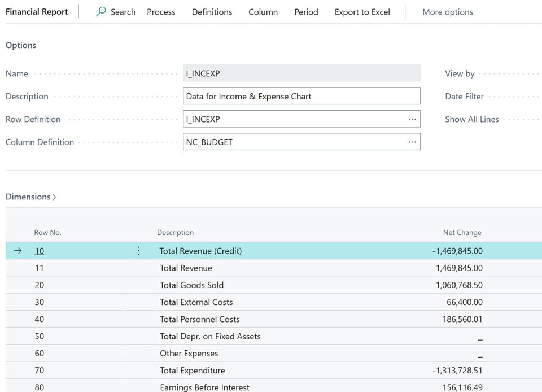Select the Total Personnel Costs row
The height and width of the screenshot is (392, 542).
(x=274, y=319)
